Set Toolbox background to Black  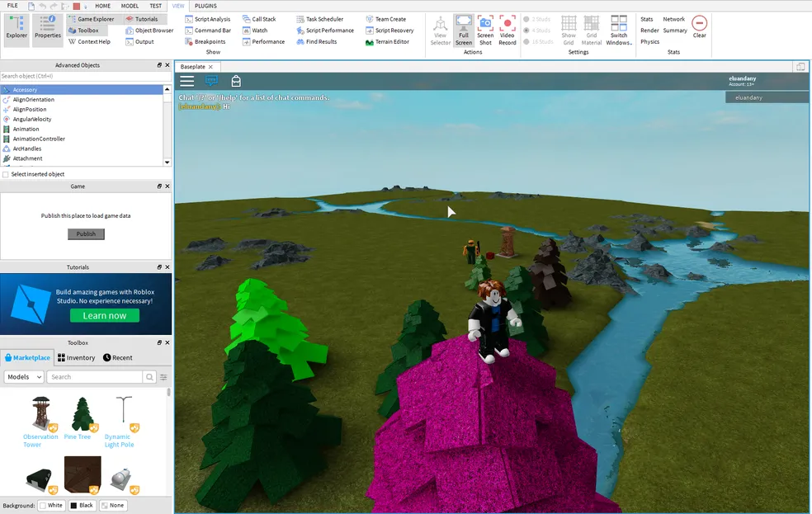(82, 505)
